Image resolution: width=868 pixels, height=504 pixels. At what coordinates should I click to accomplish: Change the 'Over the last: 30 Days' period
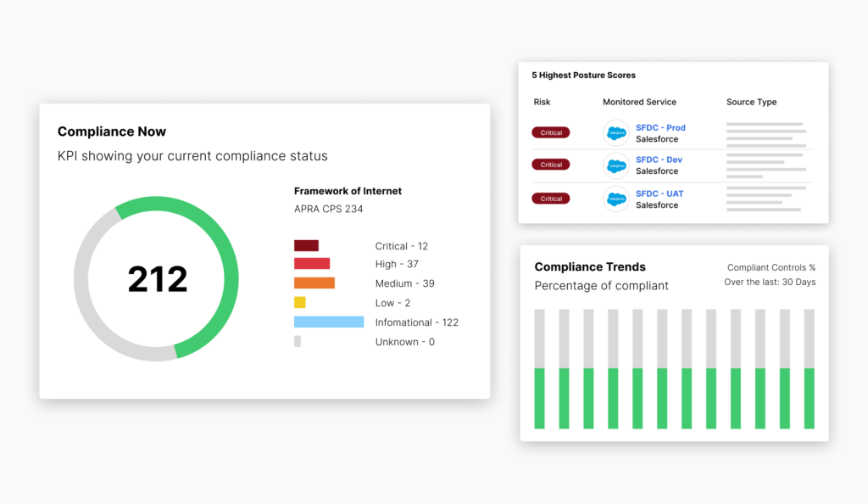click(770, 282)
